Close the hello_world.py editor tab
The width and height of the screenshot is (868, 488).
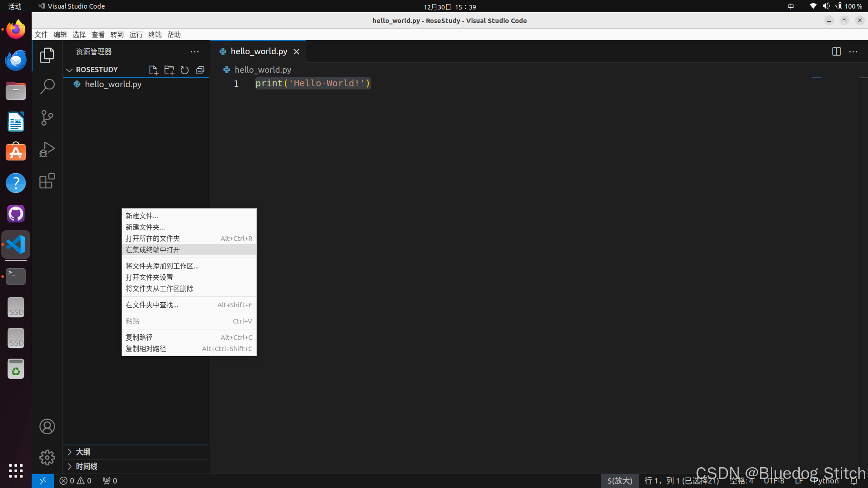point(297,52)
